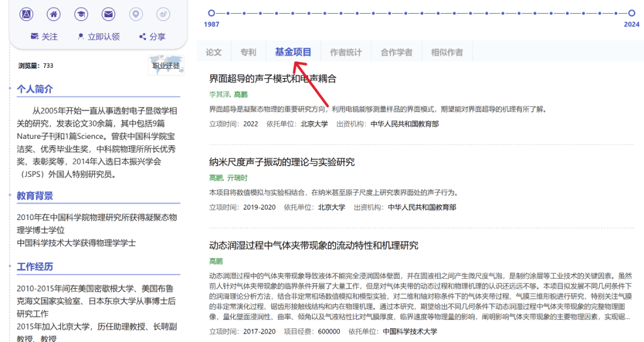Click the 1987 timeline start handle
644x342 pixels.
[211, 13]
